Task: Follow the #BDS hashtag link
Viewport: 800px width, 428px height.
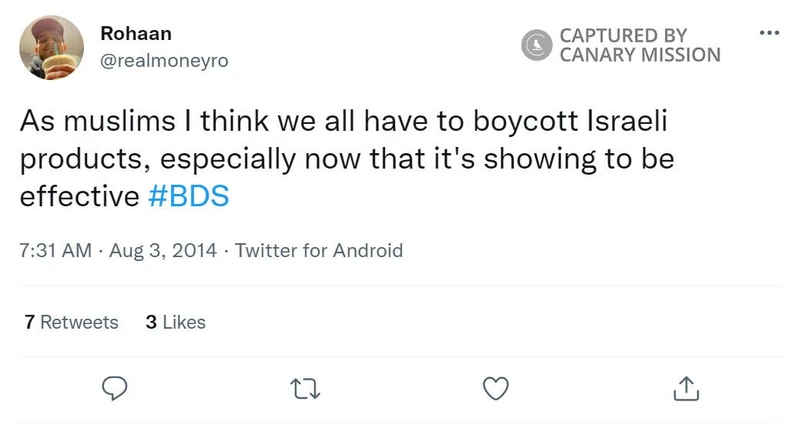Action: [188, 196]
